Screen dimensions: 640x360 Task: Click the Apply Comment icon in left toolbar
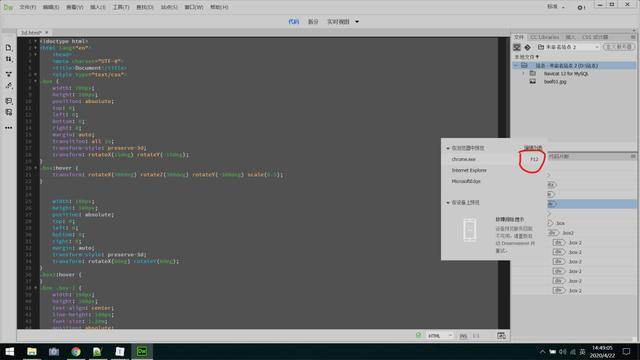pyautogui.click(x=9, y=101)
